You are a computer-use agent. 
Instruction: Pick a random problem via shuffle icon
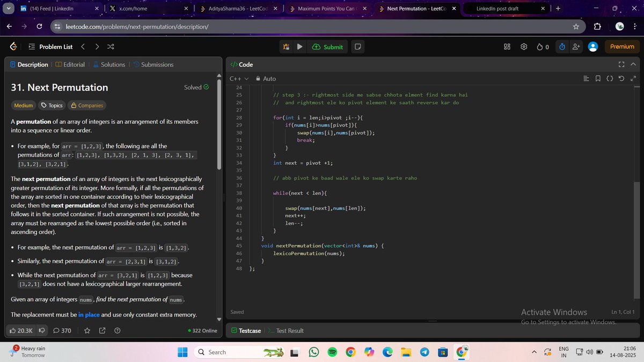click(x=110, y=47)
